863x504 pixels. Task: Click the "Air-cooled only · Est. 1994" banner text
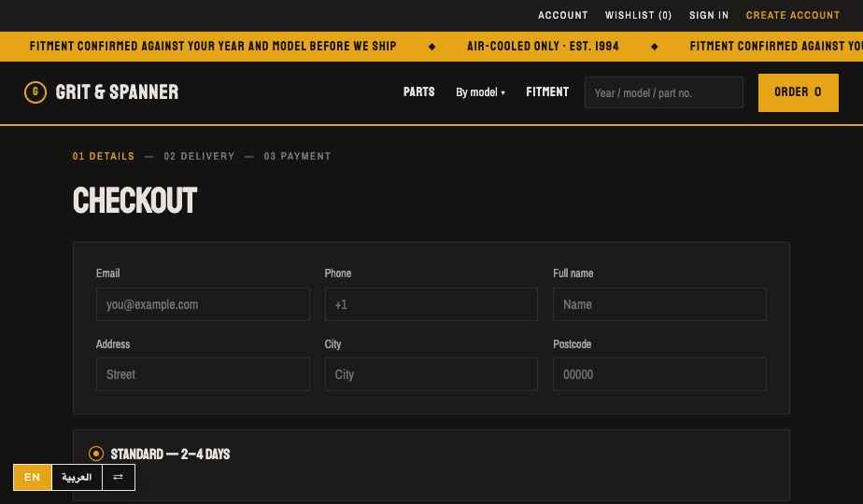tap(543, 47)
